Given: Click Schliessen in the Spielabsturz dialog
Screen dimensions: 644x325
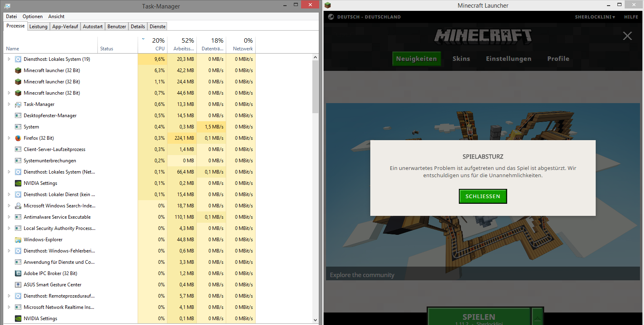Looking at the screenshot, I should pos(483,196).
